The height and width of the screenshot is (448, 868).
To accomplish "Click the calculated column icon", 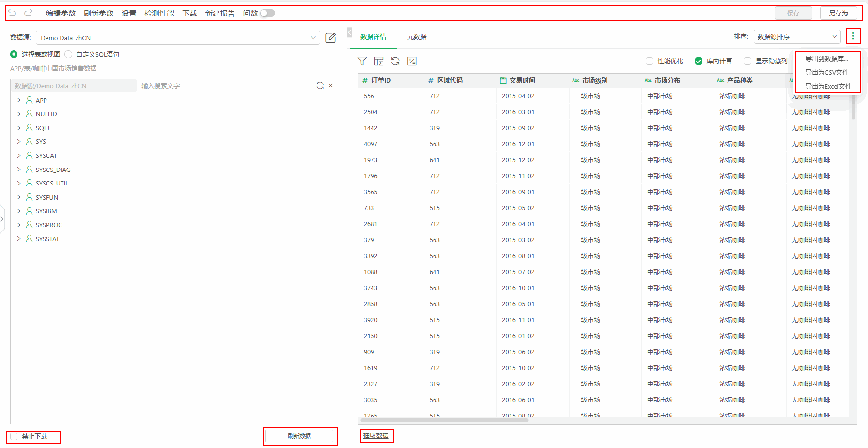I will point(412,61).
